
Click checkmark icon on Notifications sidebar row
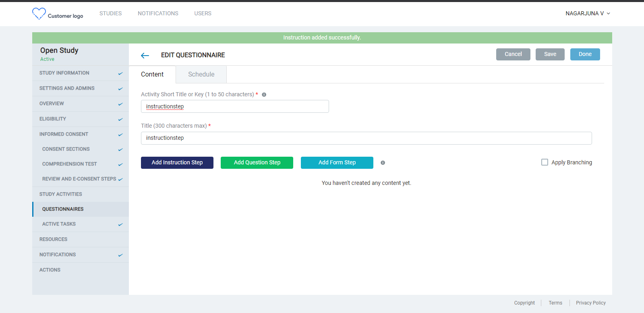[120, 255]
